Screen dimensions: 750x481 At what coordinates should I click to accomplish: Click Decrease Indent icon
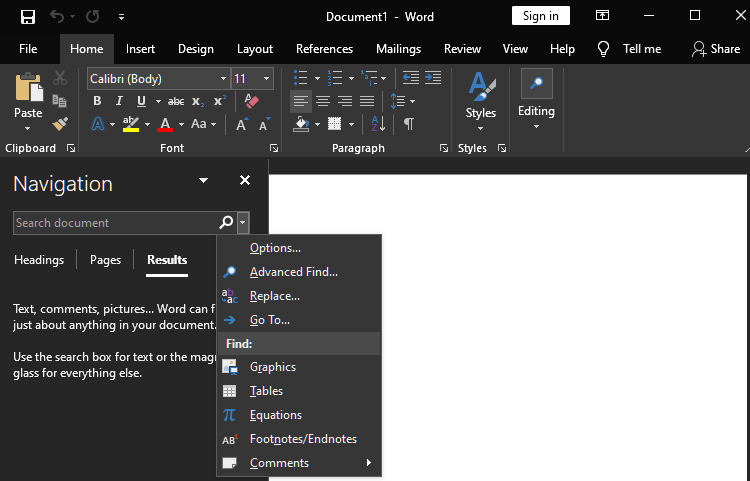click(410, 77)
